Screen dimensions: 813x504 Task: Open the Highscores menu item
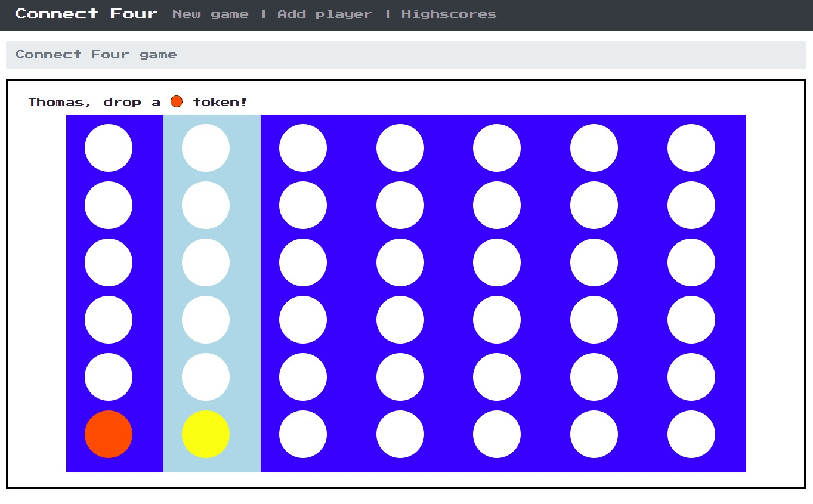tap(449, 14)
